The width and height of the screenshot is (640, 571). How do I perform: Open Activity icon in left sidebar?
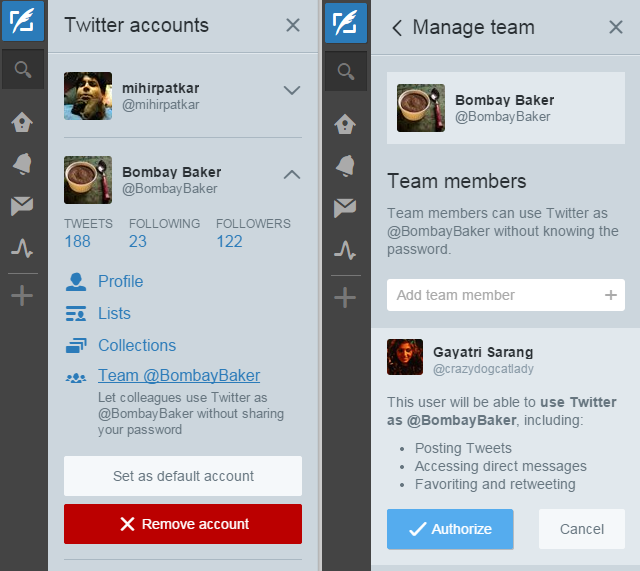[x=22, y=249]
